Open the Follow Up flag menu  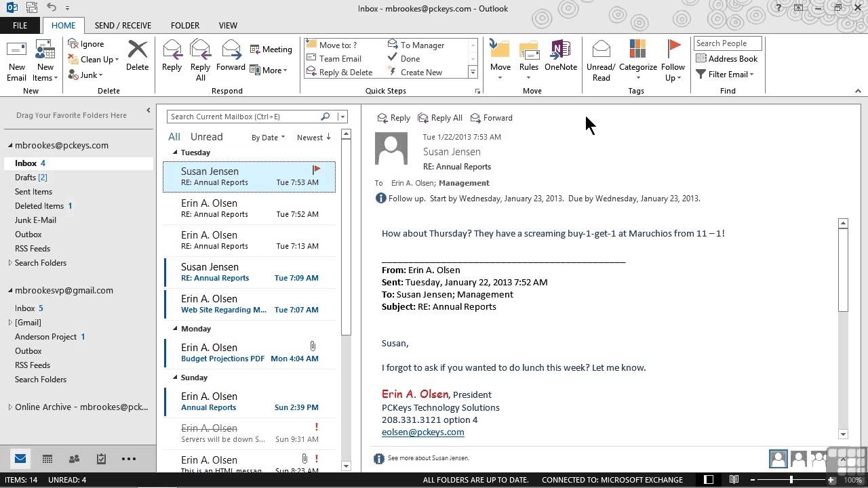coord(673,60)
